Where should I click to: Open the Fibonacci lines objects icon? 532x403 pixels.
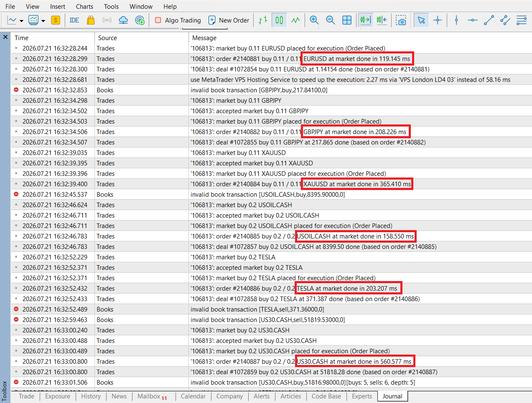[x=522, y=20]
